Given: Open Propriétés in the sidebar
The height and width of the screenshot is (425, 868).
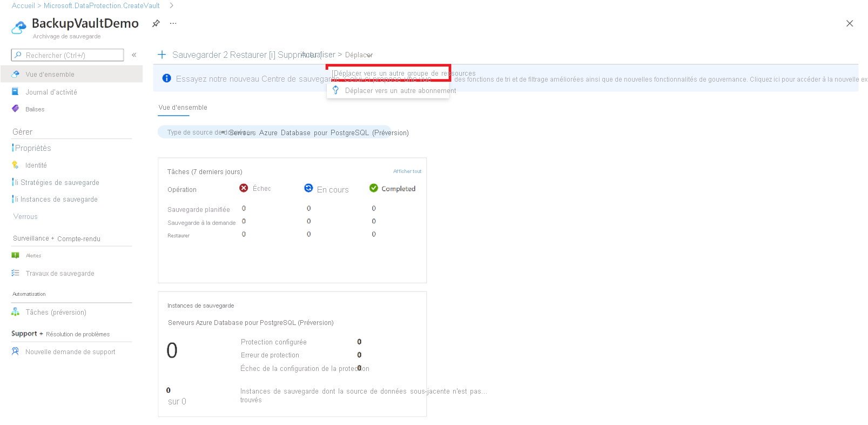Looking at the screenshot, I should pyautogui.click(x=33, y=148).
